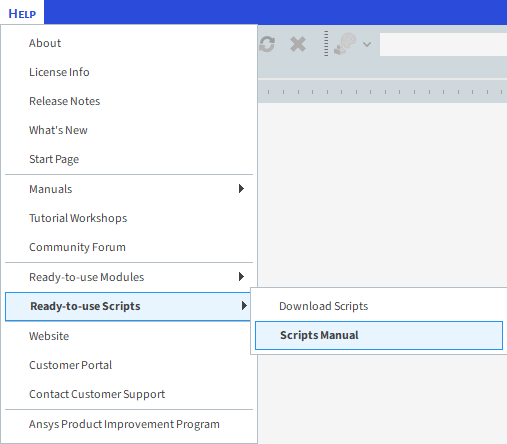Expand the Manuals submenu arrow
Screen dimensions: 507x444
pos(241,189)
